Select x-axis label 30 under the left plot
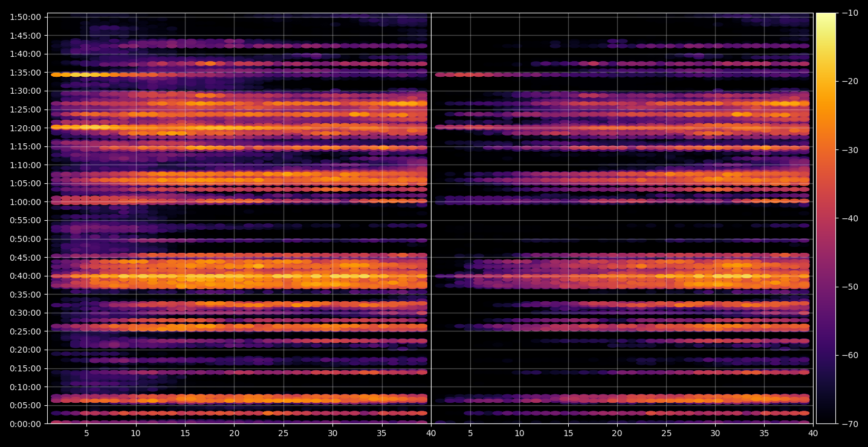 332,434
